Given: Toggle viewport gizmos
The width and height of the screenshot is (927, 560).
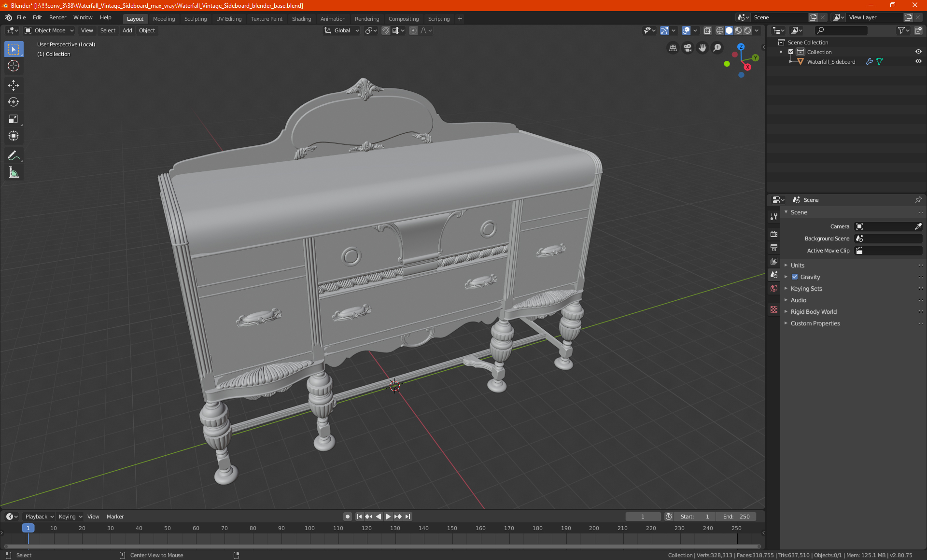Looking at the screenshot, I should [x=664, y=30].
